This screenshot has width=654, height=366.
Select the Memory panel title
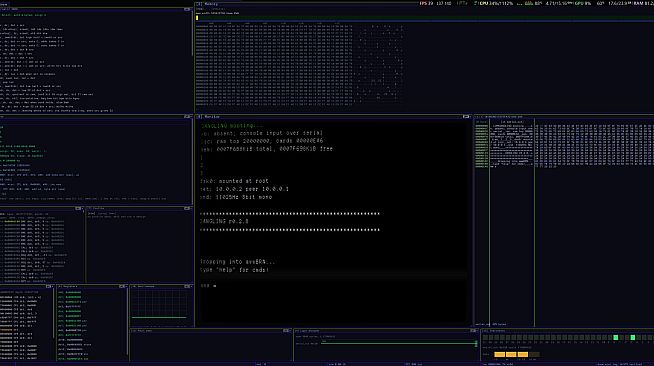pyautogui.click(x=211, y=4)
